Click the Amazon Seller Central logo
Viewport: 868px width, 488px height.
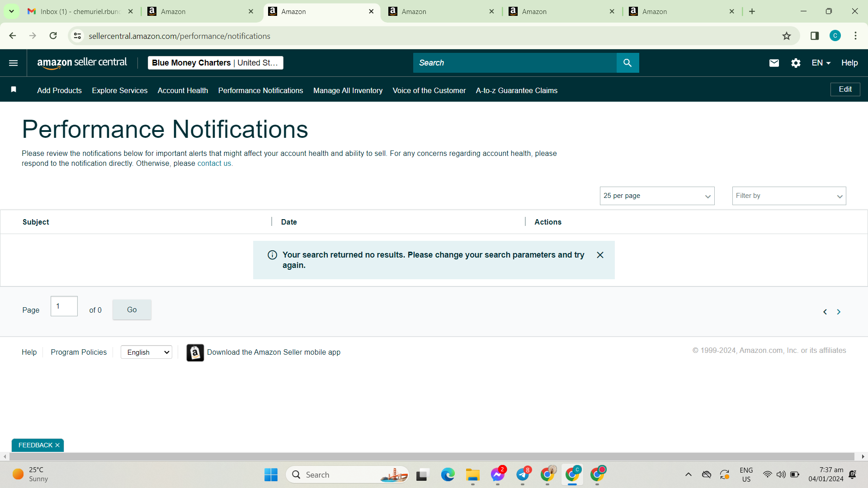point(82,63)
